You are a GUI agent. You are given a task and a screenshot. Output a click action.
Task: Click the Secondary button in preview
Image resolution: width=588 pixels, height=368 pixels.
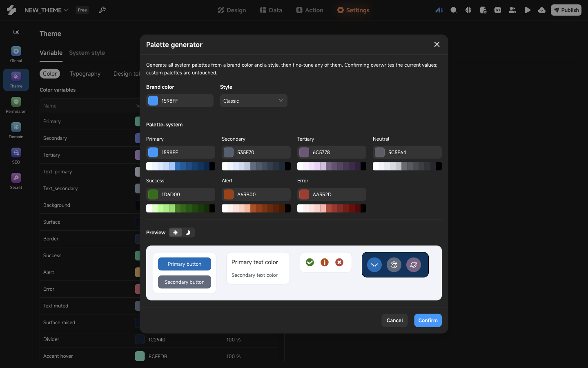click(x=185, y=282)
